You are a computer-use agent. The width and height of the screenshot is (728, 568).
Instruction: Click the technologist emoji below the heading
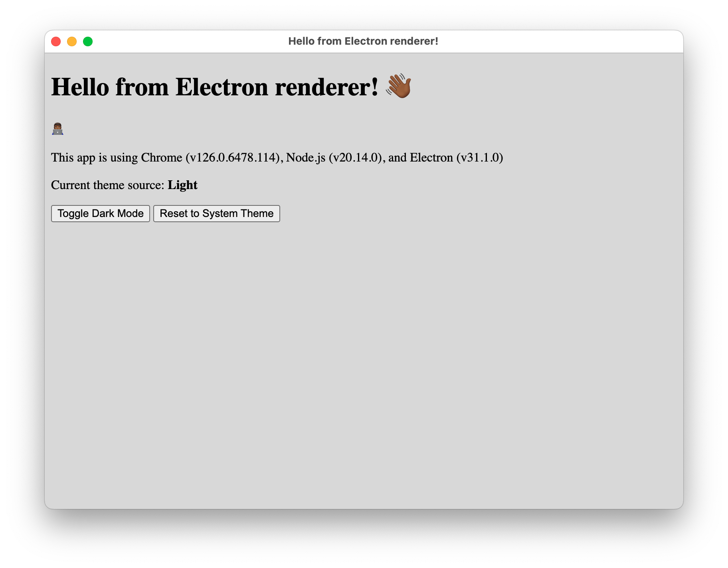[57, 129]
